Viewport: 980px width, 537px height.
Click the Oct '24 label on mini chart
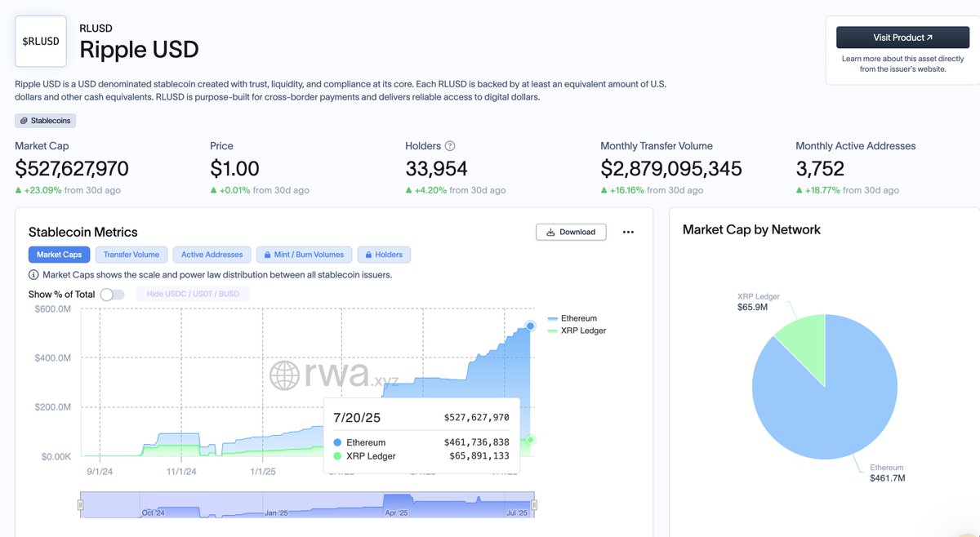coord(153,513)
